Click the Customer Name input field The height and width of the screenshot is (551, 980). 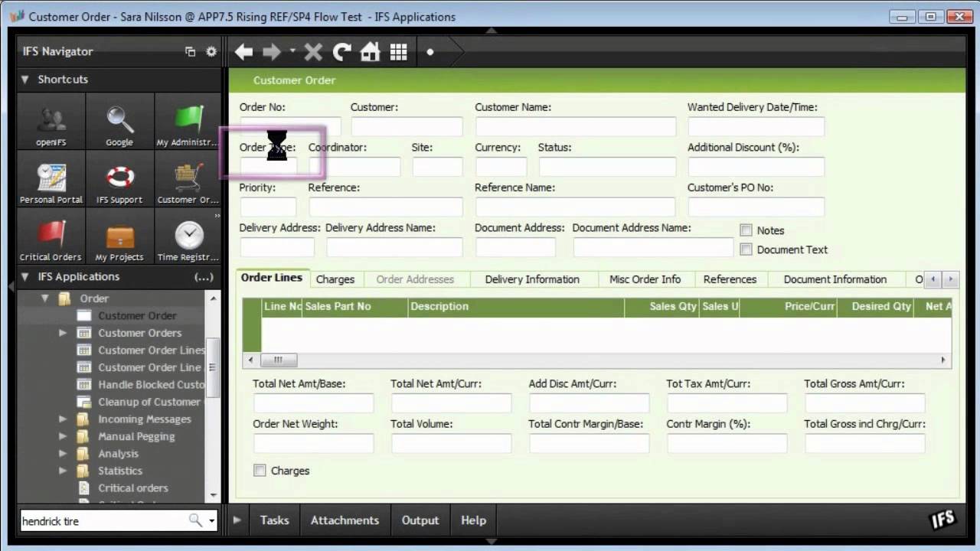[x=576, y=126]
